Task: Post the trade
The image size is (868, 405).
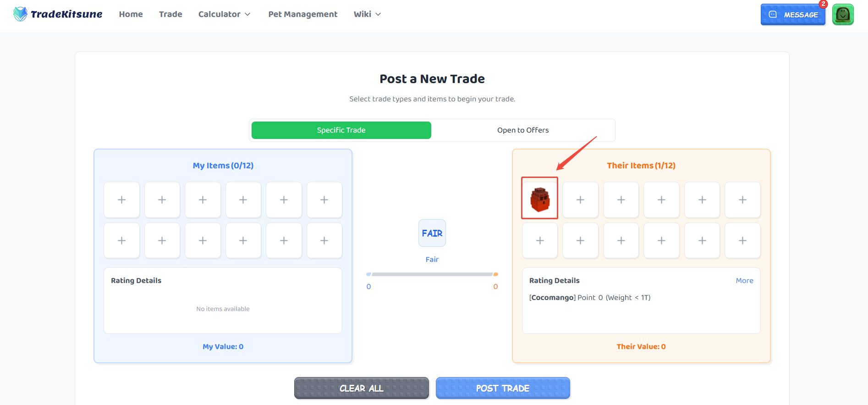Action: [x=502, y=388]
